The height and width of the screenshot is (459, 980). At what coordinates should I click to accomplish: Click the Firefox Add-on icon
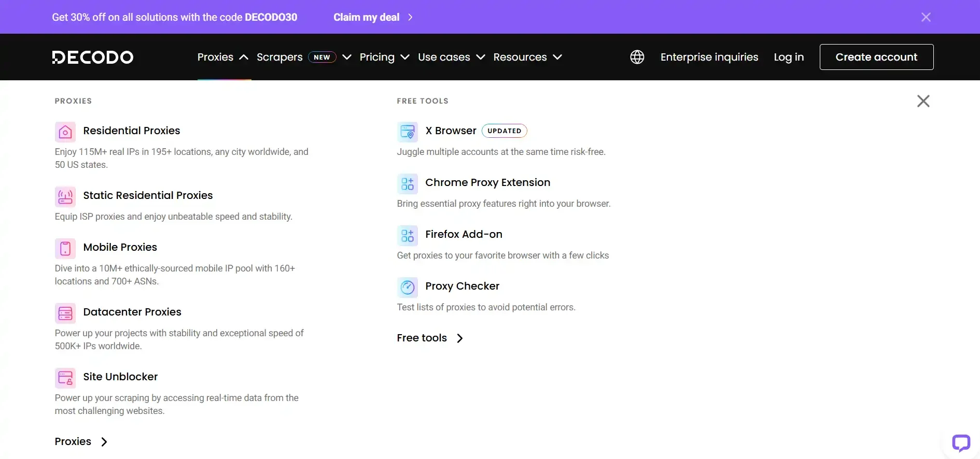(x=408, y=236)
